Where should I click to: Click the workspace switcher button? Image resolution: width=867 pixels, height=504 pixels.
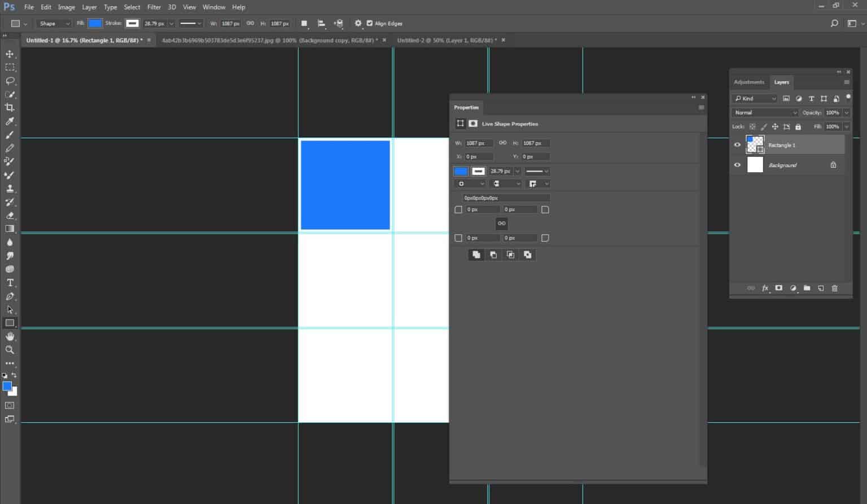pyautogui.click(x=852, y=23)
